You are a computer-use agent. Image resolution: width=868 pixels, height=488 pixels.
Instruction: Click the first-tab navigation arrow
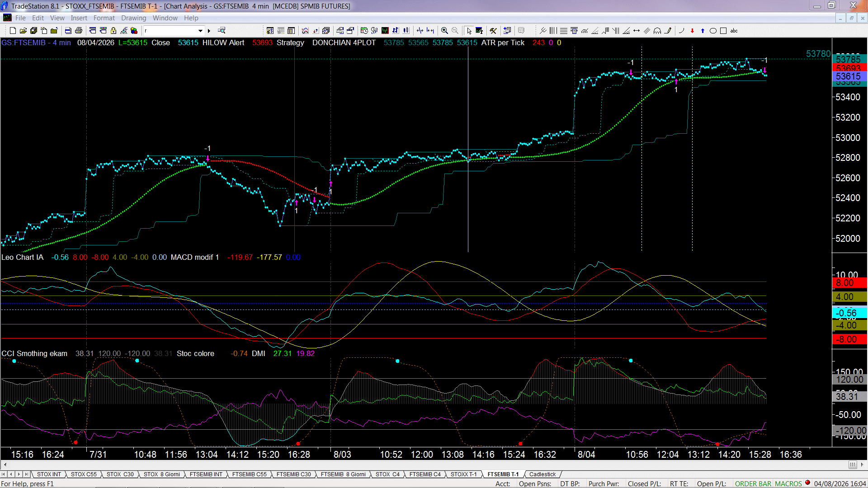pos(4,474)
